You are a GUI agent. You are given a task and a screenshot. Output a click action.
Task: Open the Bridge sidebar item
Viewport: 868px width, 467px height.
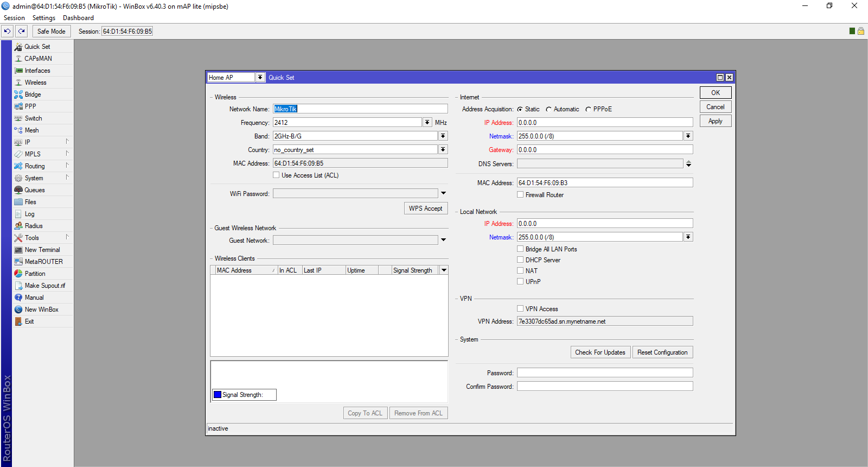[x=43, y=94]
